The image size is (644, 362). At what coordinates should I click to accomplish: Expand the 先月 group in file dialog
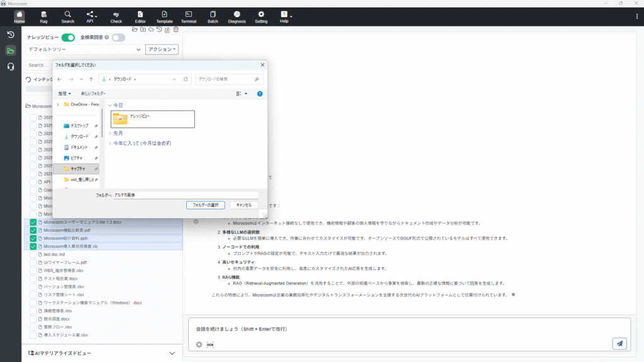coord(111,133)
